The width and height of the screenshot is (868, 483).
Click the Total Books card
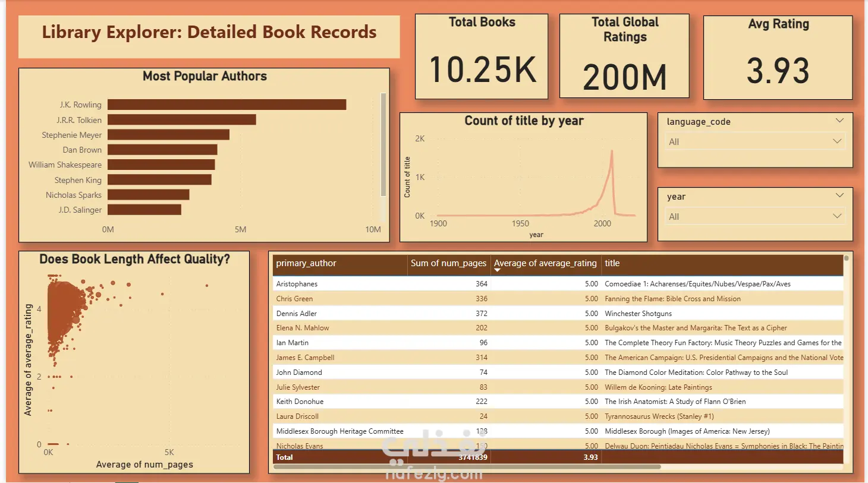tap(482, 57)
